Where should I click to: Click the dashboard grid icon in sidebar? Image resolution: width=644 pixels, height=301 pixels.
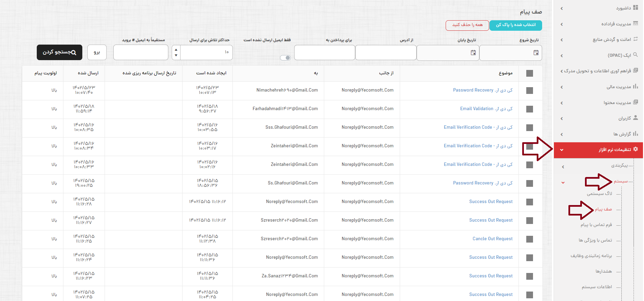tap(636, 8)
